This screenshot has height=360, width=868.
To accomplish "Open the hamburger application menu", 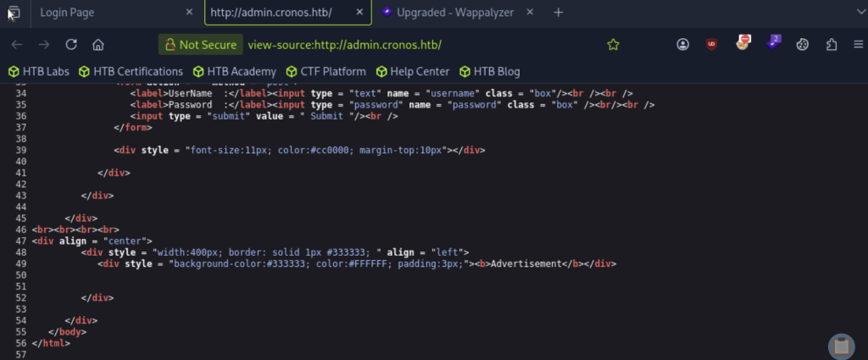I will click(858, 45).
